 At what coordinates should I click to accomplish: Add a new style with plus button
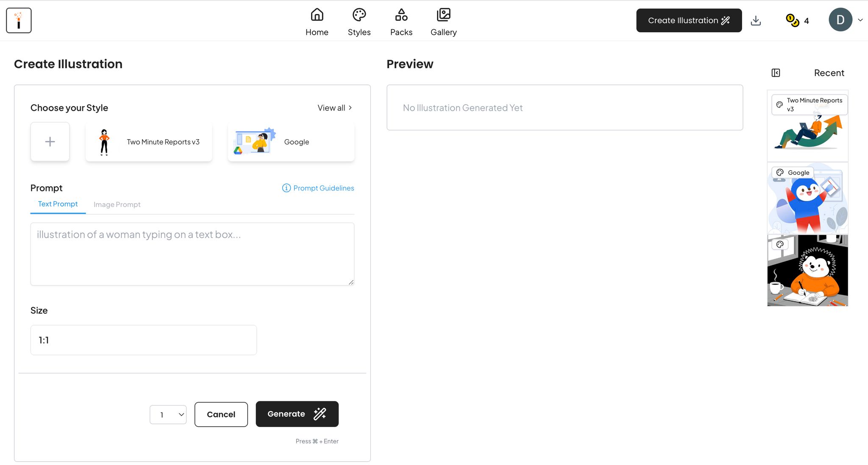coord(50,142)
